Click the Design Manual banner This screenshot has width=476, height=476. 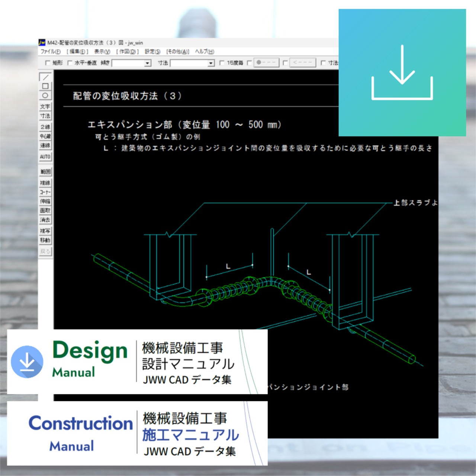(x=137, y=361)
